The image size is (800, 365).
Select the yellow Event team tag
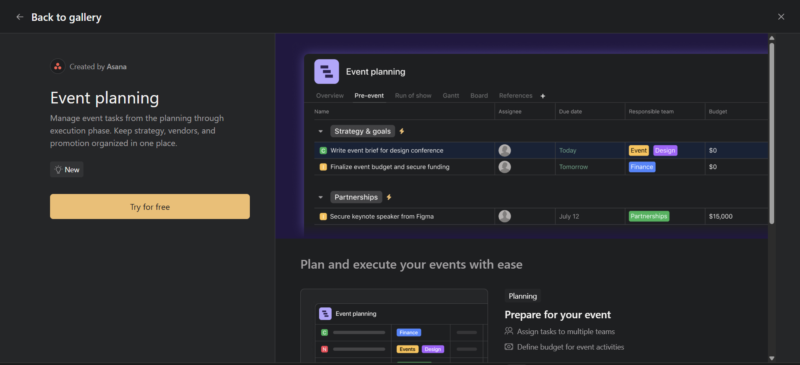coord(638,151)
